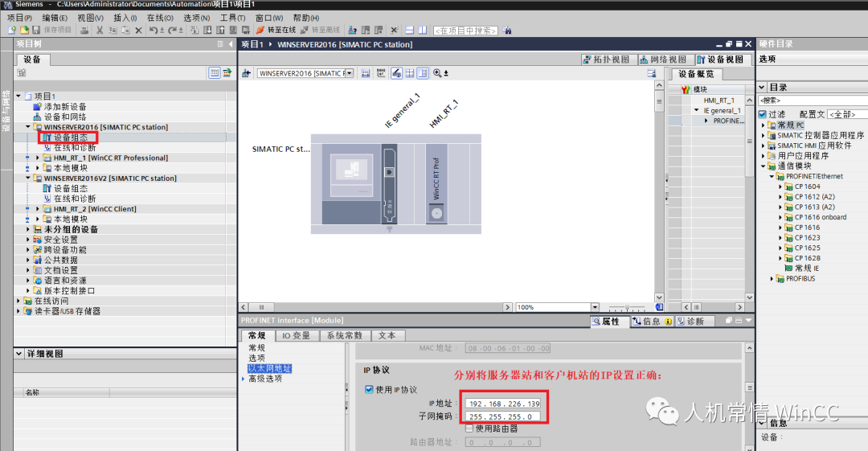
Task: Open the 编辑(E) menu
Action: coord(55,18)
